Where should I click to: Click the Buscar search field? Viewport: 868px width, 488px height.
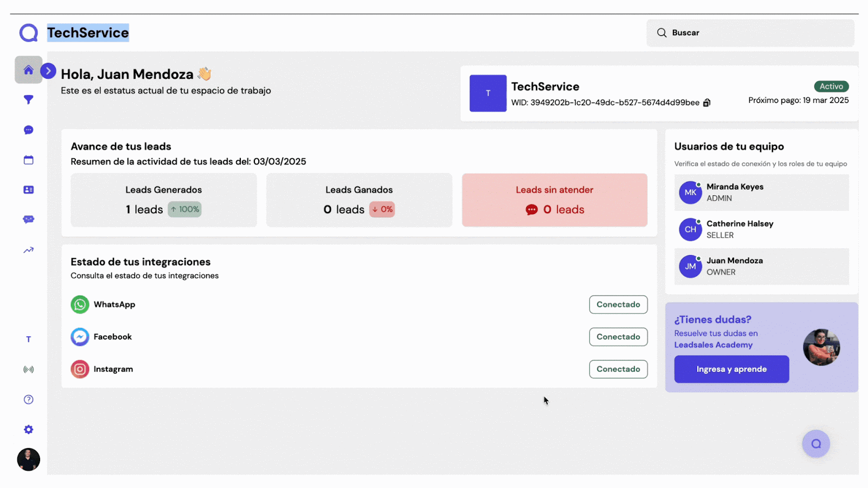coord(750,33)
